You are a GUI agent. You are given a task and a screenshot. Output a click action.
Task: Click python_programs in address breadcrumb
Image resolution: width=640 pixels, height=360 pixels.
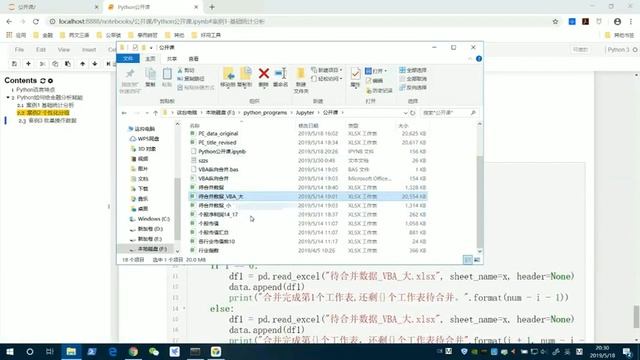coord(265,113)
